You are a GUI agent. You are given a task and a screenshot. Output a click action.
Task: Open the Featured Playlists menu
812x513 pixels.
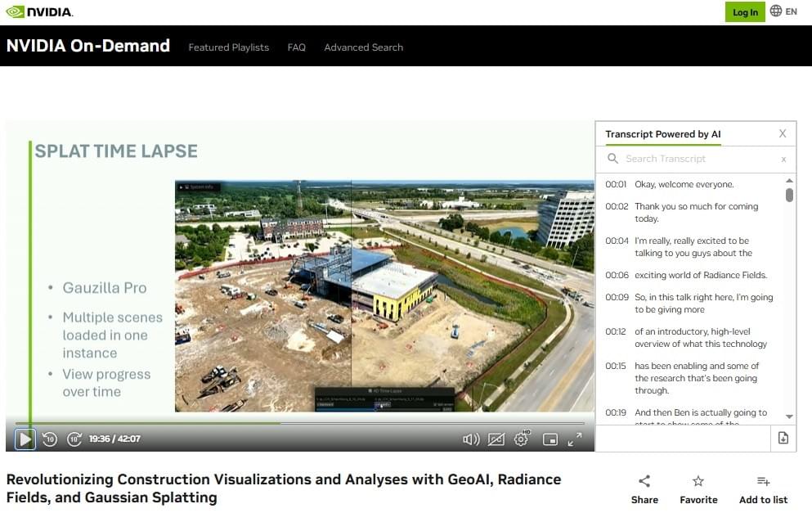(x=228, y=47)
